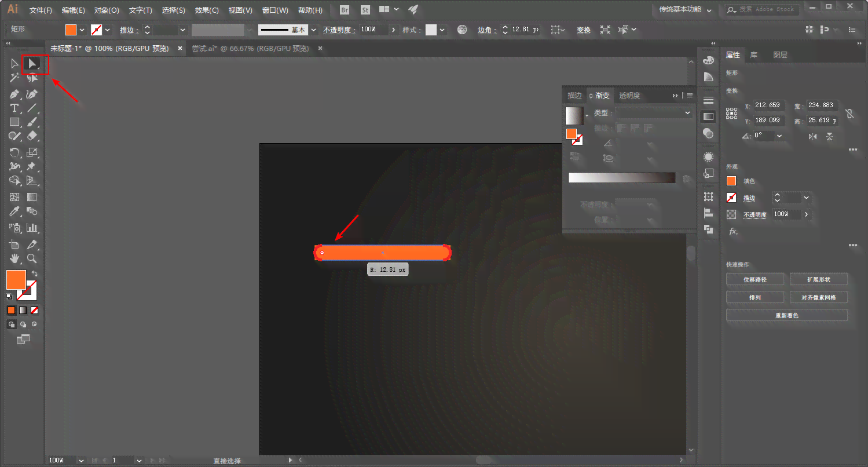Select the black arrow Selection tool
Screen dimensions: 868x467
pyautogui.click(x=15, y=63)
